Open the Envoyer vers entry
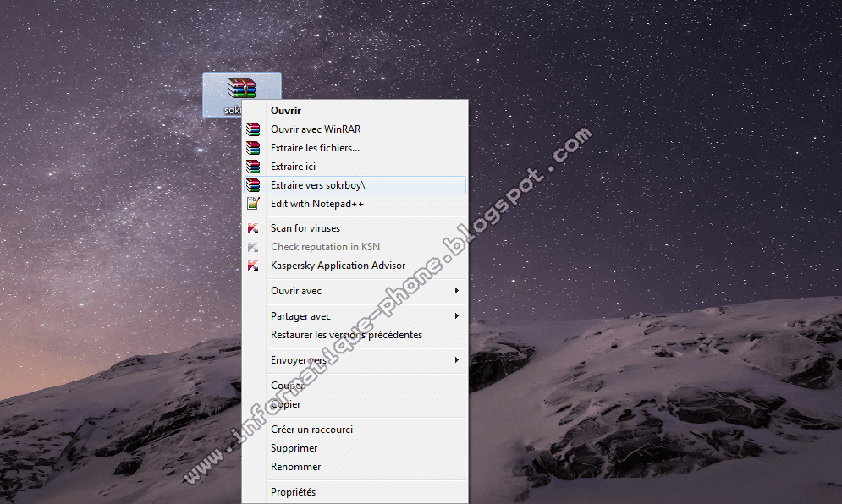Viewport: 842px width, 504px height. click(355, 360)
